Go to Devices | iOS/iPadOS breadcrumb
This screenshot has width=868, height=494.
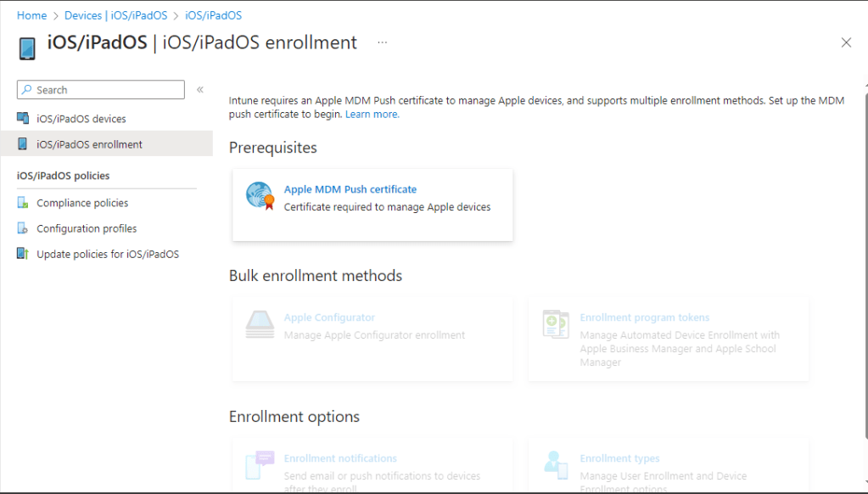[x=115, y=15]
